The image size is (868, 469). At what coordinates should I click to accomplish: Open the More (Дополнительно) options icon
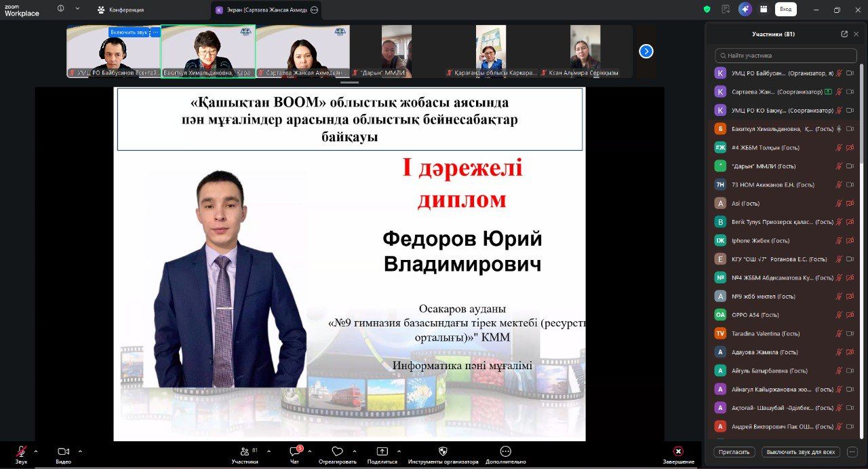pos(505,451)
